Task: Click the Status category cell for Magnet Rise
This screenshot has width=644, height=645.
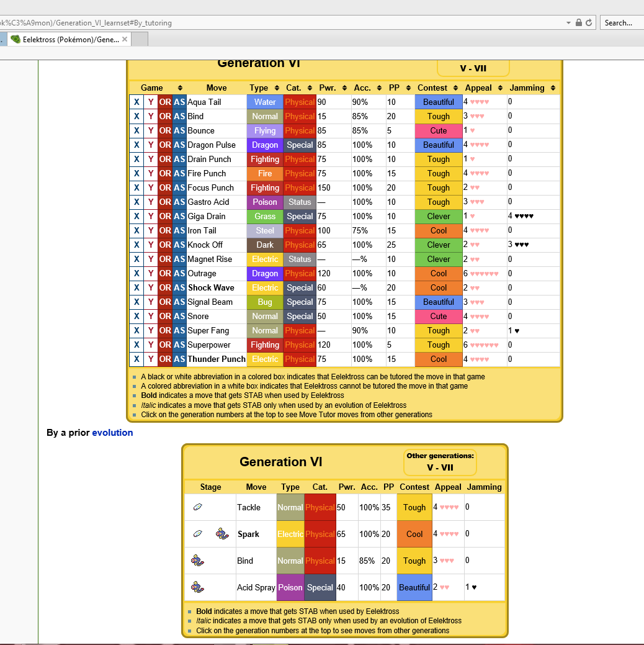Action: pyautogui.click(x=300, y=259)
